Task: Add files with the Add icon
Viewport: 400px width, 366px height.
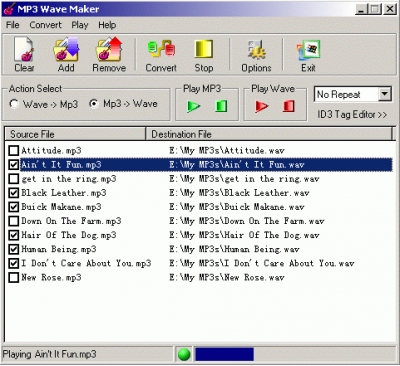Action: (x=66, y=49)
